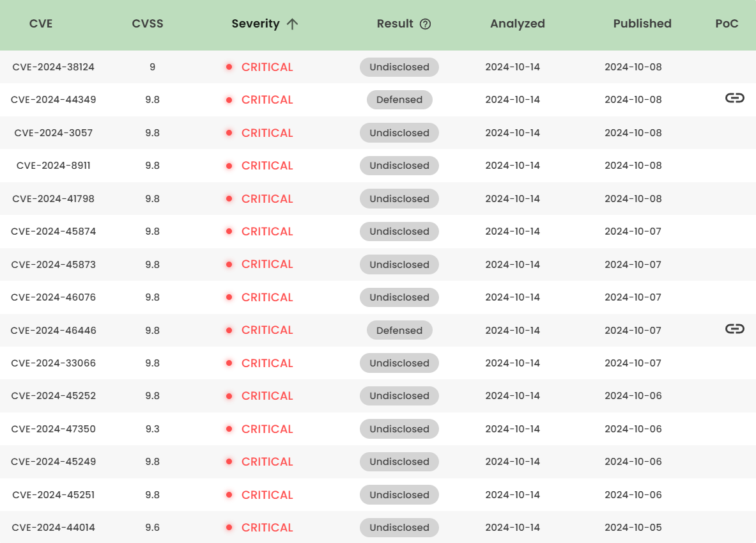This screenshot has height=543, width=756.
Task: Sort by the Severity column header
Action: tap(256, 24)
